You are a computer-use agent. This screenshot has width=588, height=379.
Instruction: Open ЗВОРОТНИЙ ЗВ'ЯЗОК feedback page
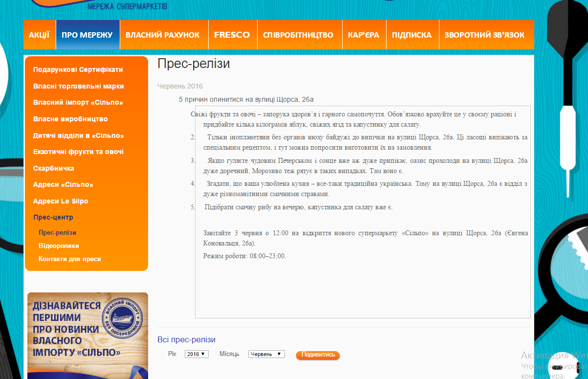[x=484, y=35]
